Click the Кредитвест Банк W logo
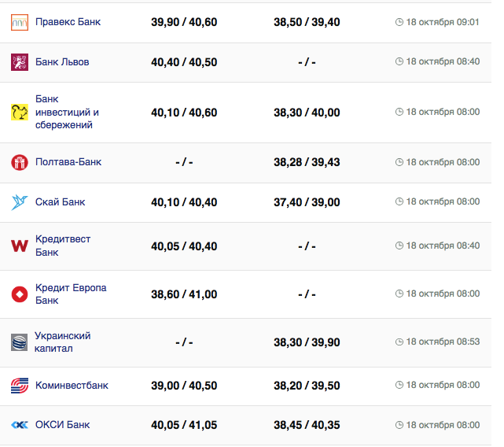 tap(20, 246)
